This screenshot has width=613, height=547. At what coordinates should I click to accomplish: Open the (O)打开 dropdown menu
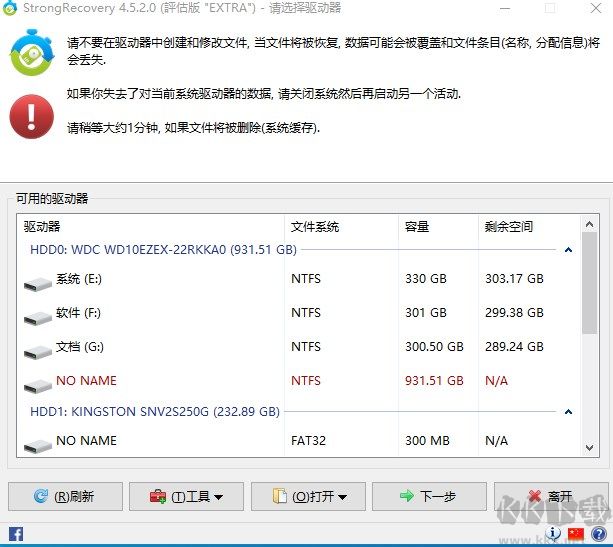point(308,497)
